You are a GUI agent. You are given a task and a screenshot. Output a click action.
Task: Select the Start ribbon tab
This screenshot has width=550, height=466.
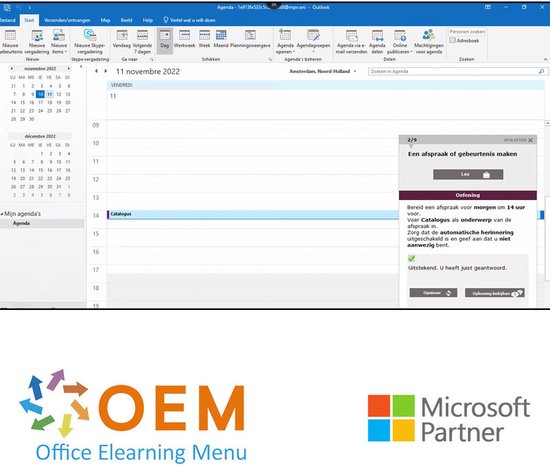29,20
